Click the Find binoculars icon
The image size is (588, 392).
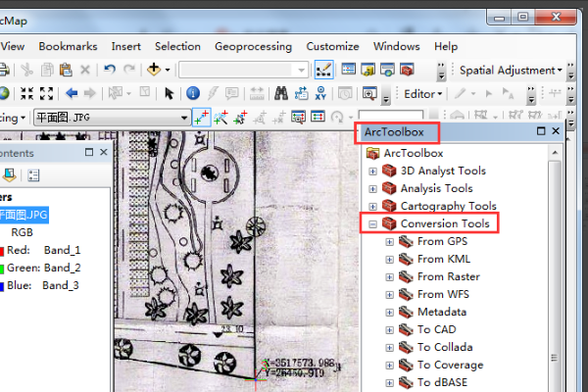pyautogui.click(x=281, y=93)
